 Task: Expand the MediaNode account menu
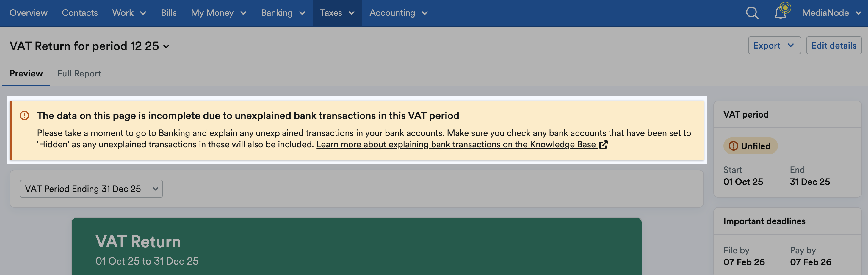831,13
